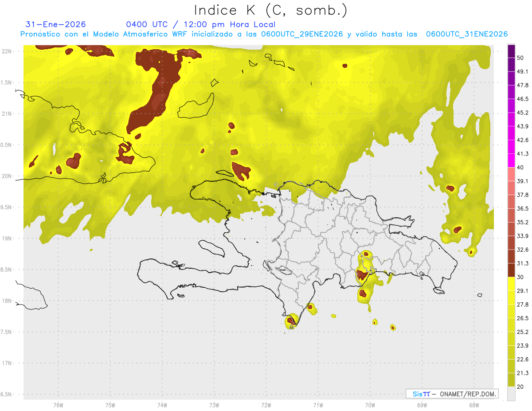The width and height of the screenshot is (532, 411).
Task: Pick the dark purple swatch between 49.1 and 50
Action: [511, 64]
